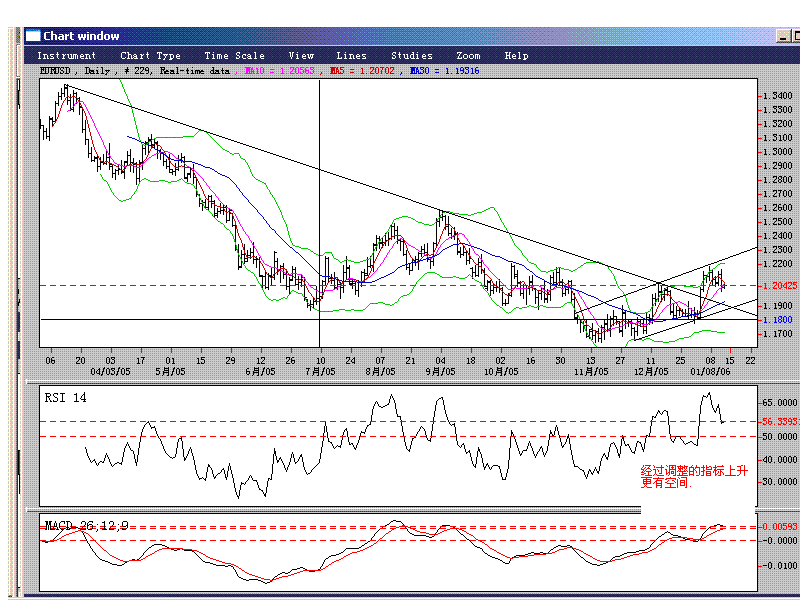Screen dimensions: 800x600
Task: Open the View menu
Action: (x=301, y=56)
